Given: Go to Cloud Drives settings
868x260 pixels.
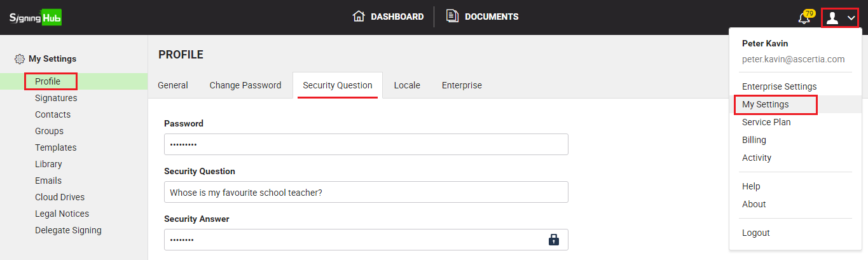Looking at the screenshot, I should coord(60,197).
